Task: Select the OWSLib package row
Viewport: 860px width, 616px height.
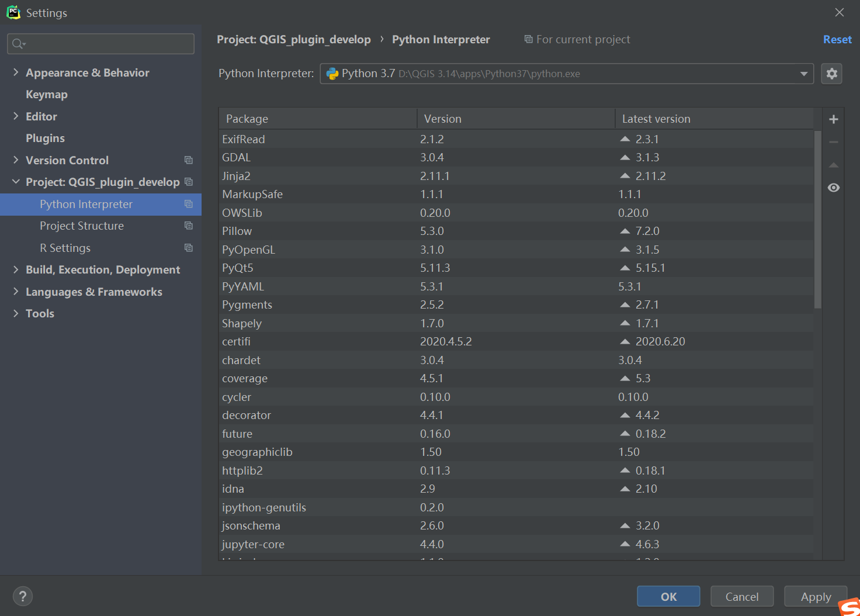Action: (516, 213)
